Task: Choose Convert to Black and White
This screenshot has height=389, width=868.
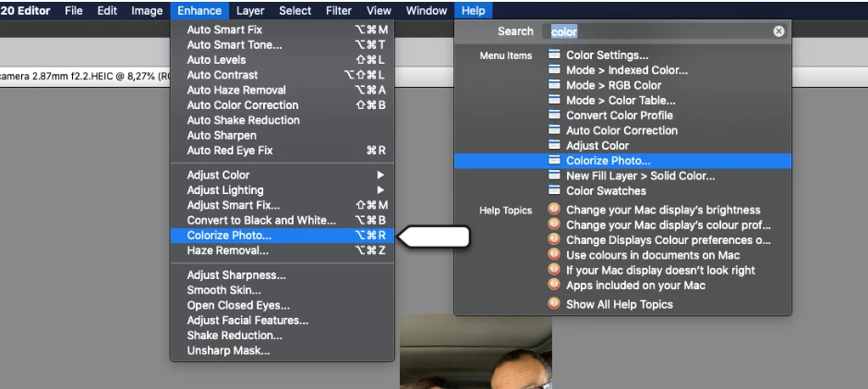Action: (283, 221)
